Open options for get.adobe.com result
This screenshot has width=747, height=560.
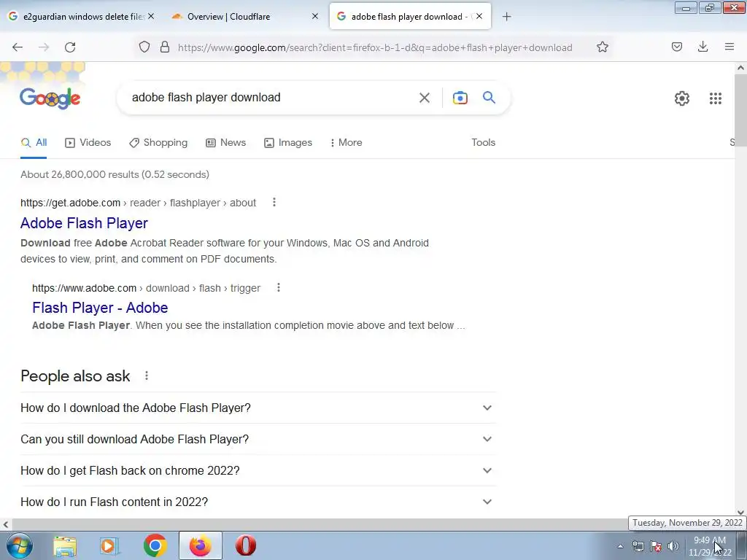(274, 203)
